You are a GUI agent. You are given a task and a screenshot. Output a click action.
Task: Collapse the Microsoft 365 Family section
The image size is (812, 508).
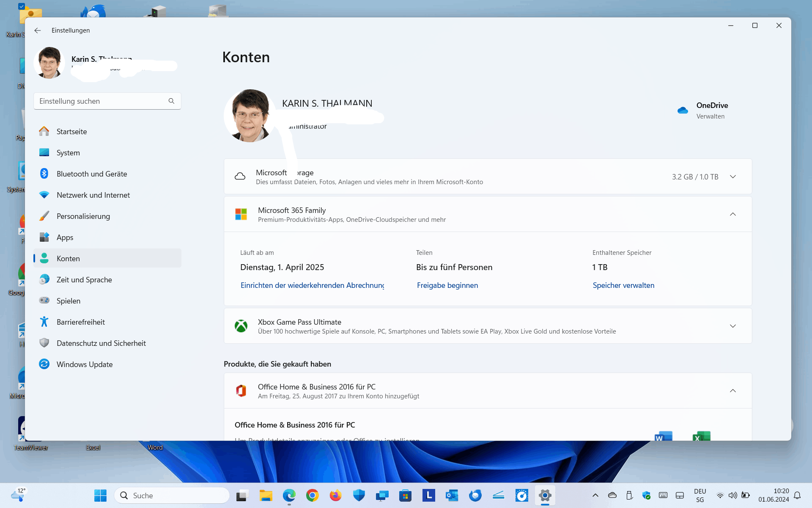732,214
